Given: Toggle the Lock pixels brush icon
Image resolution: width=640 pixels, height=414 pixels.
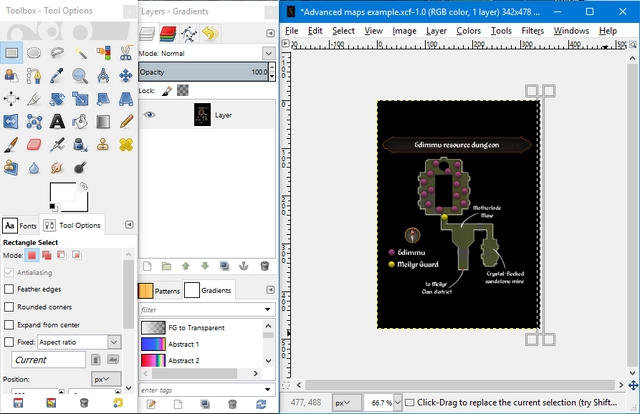Looking at the screenshot, I should [x=167, y=91].
